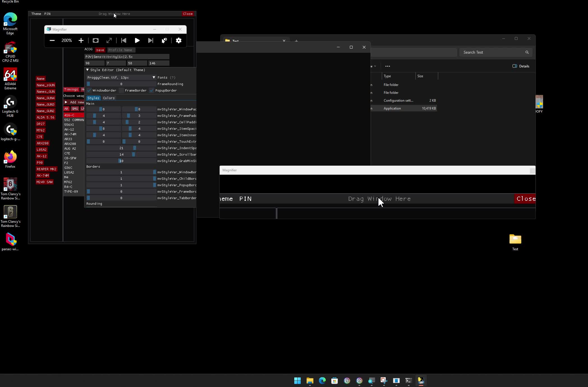This screenshot has height=387, width=588.
Task: Adjust the mvStyleVar_GrabMinSize slider
Action: [121, 161]
